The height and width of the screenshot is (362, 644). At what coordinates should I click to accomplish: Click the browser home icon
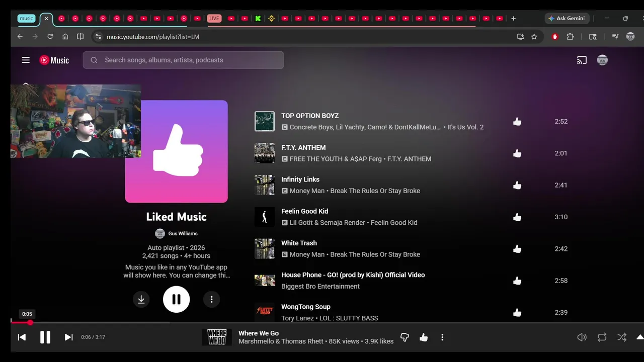click(65, 37)
